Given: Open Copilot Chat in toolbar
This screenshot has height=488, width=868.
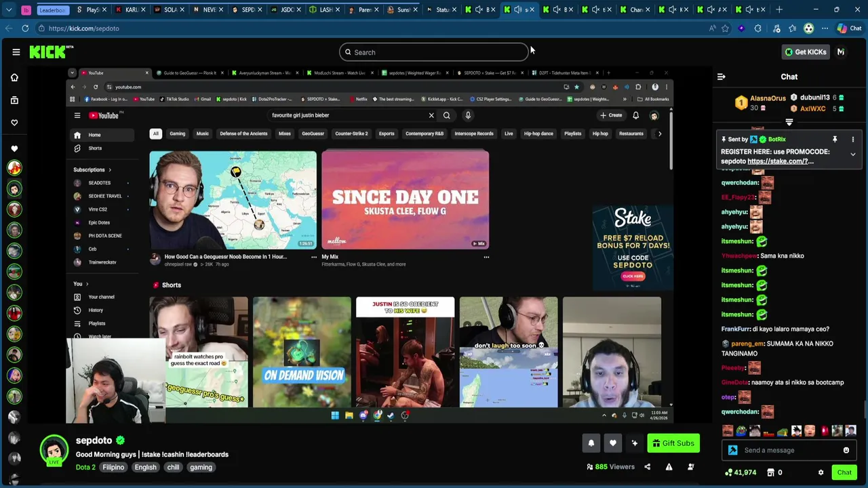Looking at the screenshot, I should point(848,28).
